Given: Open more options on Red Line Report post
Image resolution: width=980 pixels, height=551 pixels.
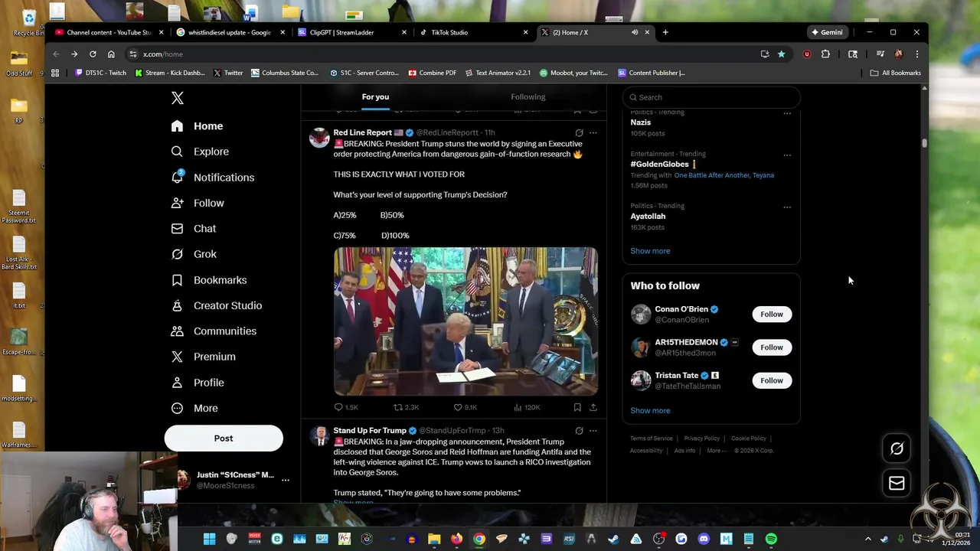Looking at the screenshot, I should pos(593,132).
